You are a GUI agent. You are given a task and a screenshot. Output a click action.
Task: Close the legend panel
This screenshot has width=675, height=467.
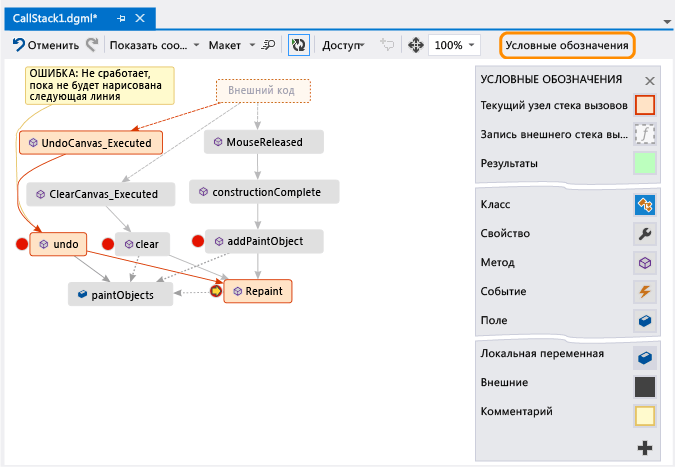tap(650, 80)
